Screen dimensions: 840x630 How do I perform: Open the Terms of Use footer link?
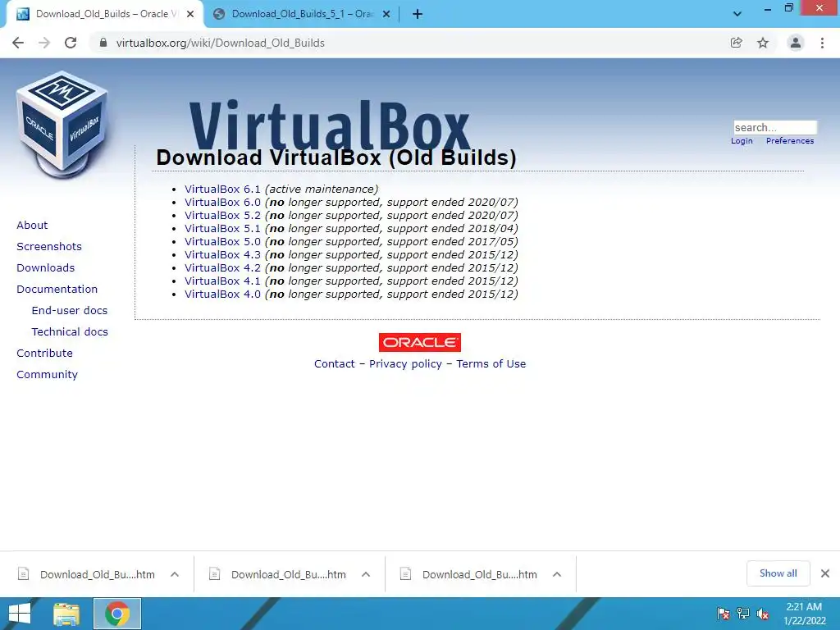tap(491, 363)
